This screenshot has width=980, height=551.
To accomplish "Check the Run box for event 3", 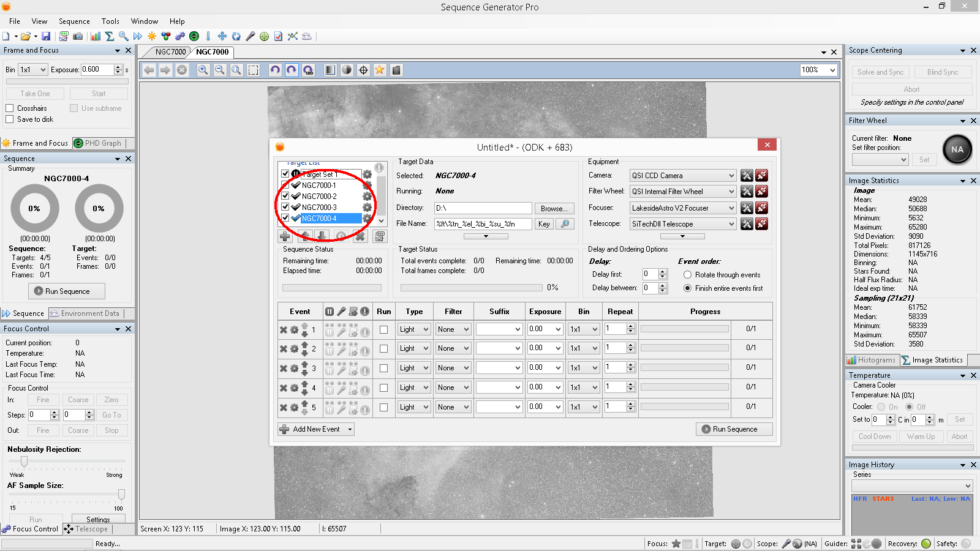I will click(384, 369).
